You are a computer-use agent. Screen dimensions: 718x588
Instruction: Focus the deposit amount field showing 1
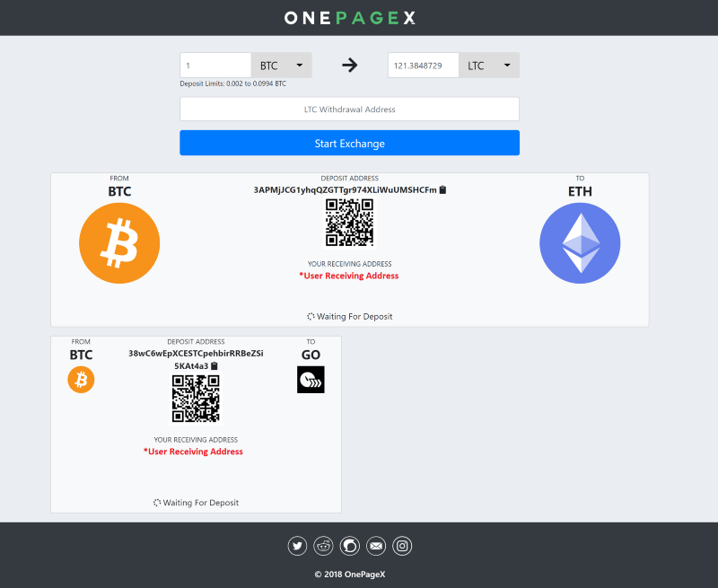click(x=215, y=66)
